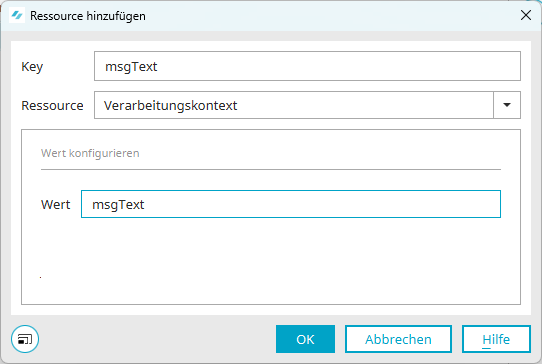Focus the Key input field
Screen dimensions: 542x364
307,66
